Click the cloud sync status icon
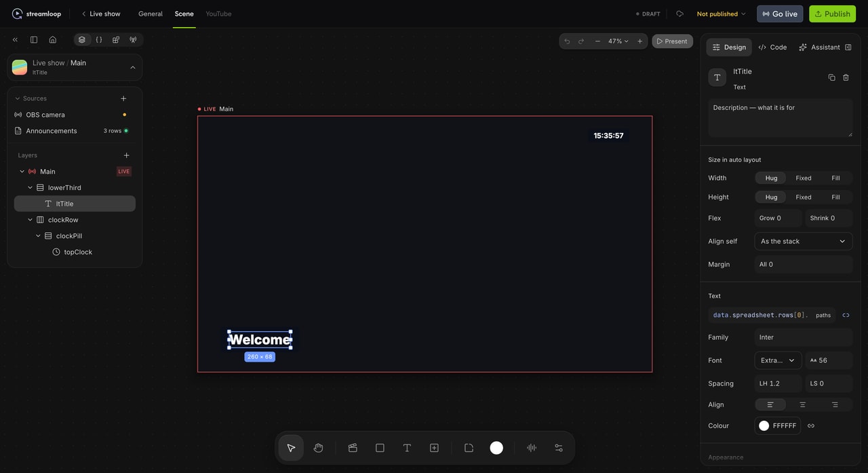This screenshot has height=473, width=868. (x=679, y=14)
